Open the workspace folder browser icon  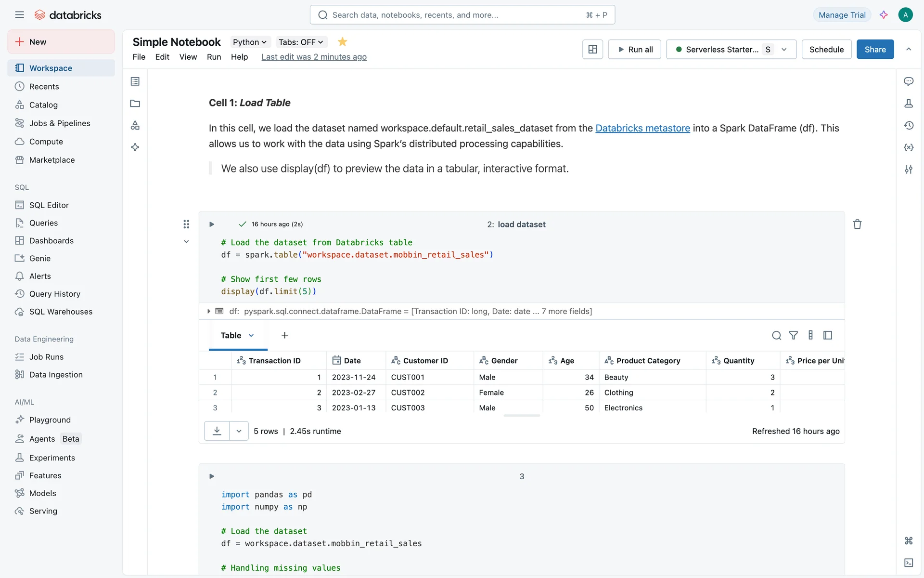tap(135, 104)
